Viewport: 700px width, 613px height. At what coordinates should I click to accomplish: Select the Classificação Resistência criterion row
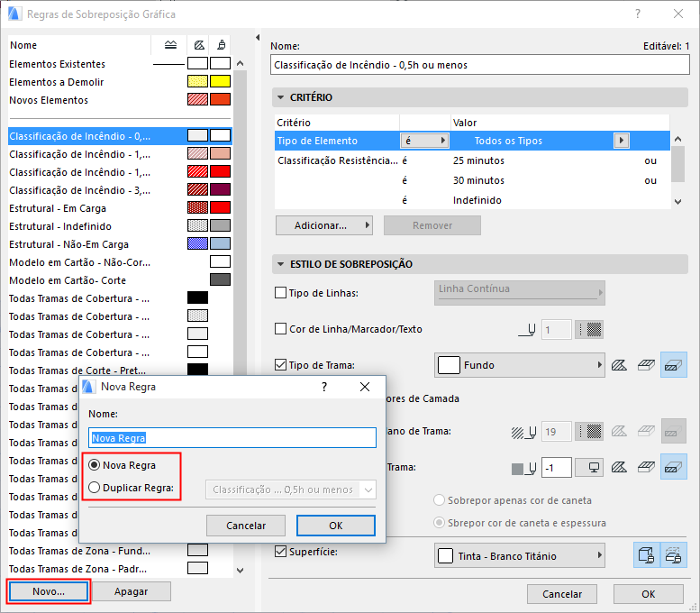(472, 160)
